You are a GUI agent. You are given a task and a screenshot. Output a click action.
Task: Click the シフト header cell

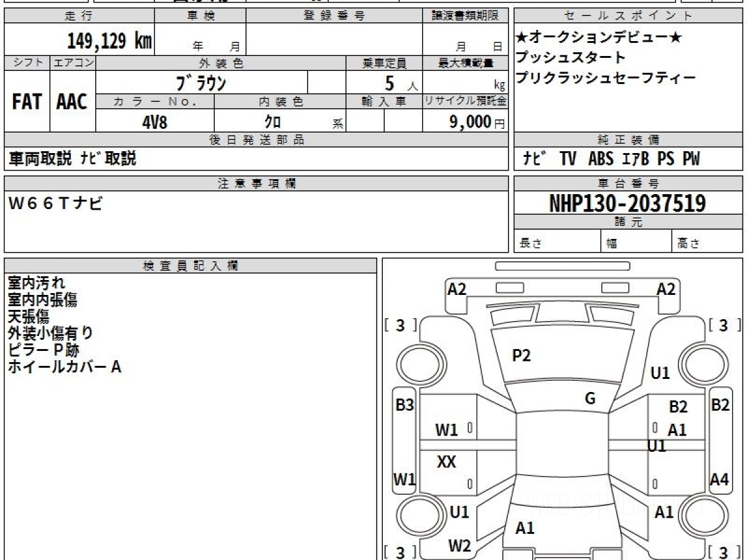click(x=27, y=63)
